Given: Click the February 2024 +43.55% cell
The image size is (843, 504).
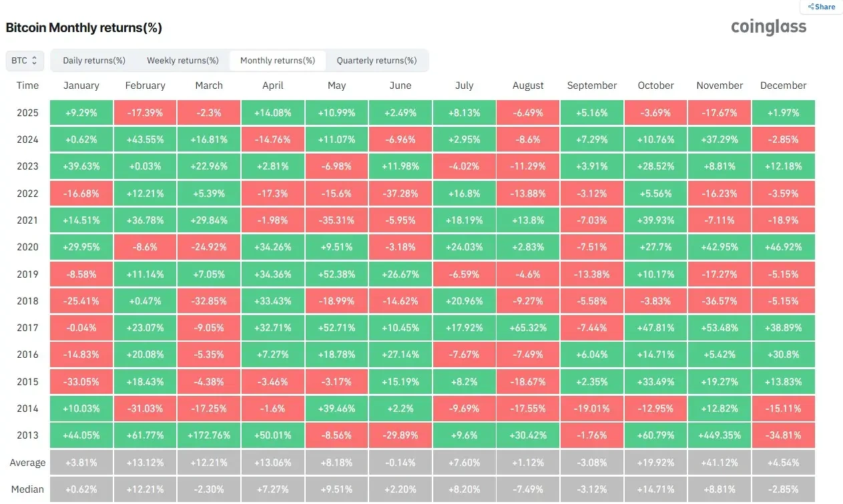Looking at the screenshot, I should [145, 140].
